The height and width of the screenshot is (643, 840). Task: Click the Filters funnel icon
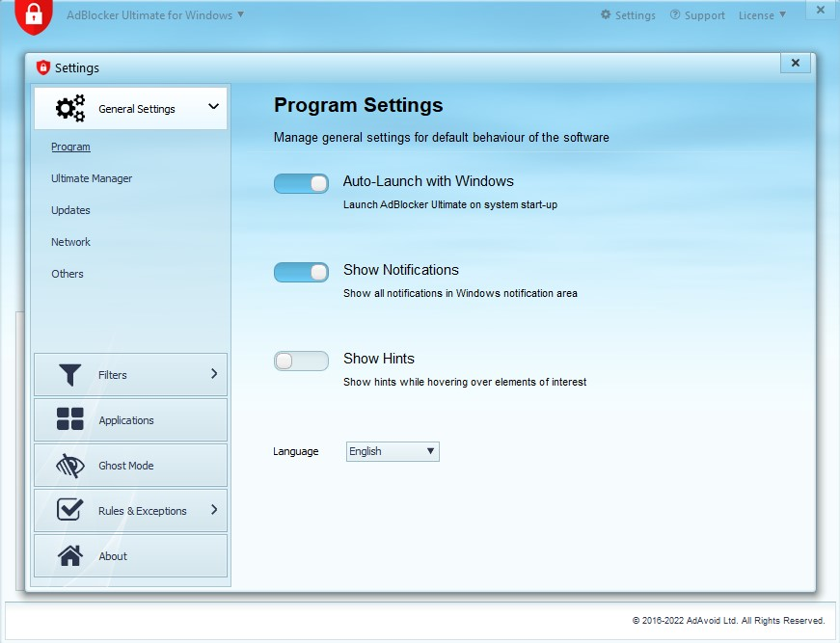coord(70,375)
